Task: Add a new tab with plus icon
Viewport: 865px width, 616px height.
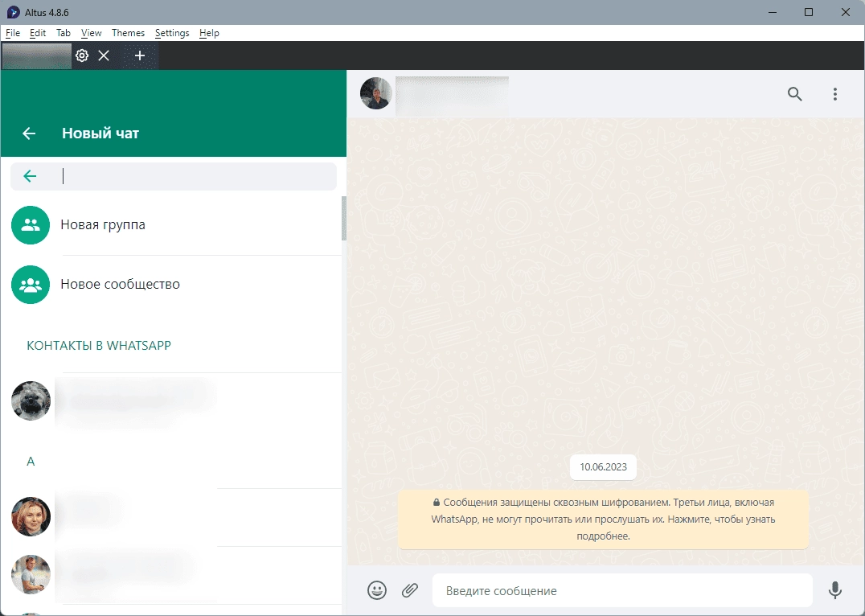Action: point(140,55)
